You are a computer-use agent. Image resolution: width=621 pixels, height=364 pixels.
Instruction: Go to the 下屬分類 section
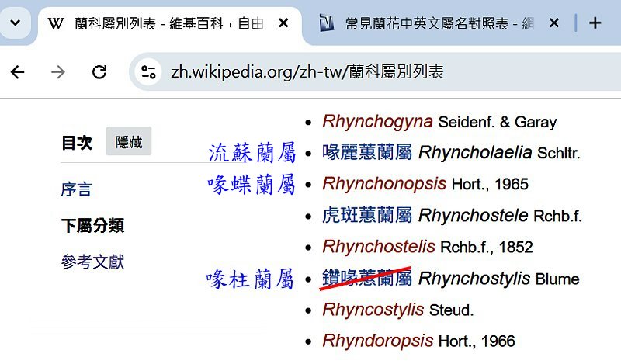coord(92,226)
